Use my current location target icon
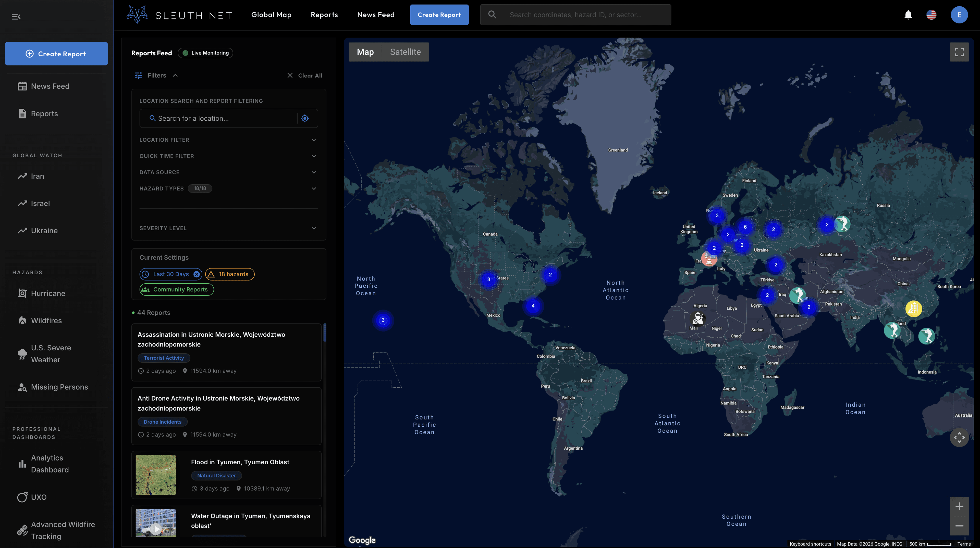Screen dimensions: 980x548 pyautogui.click(x=305, y=118)
